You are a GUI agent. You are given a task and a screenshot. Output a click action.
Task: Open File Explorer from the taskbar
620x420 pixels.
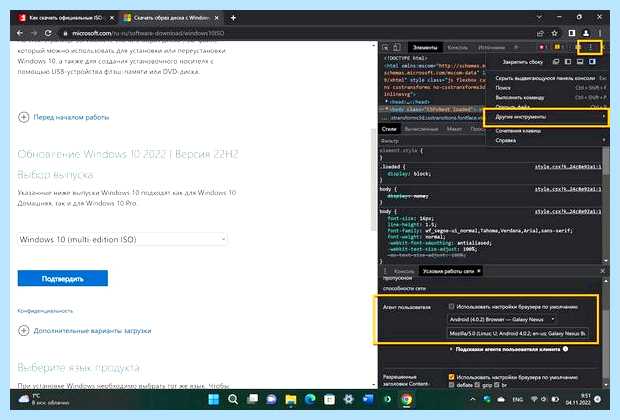(291, 399)
